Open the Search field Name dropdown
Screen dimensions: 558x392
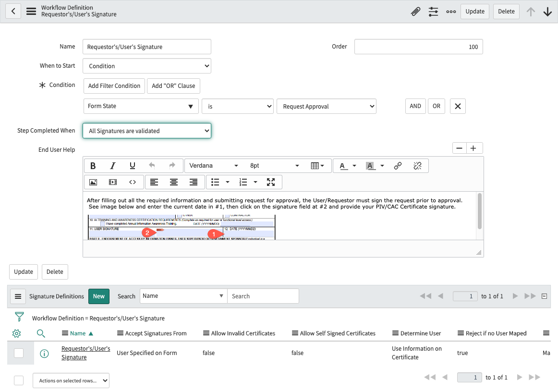coord(183,296)
